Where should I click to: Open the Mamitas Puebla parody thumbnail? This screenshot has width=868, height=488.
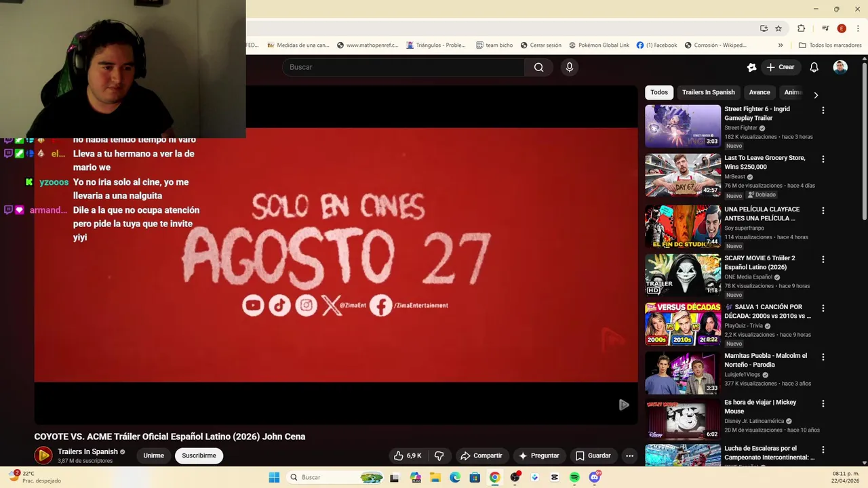(x=683, y=373)
